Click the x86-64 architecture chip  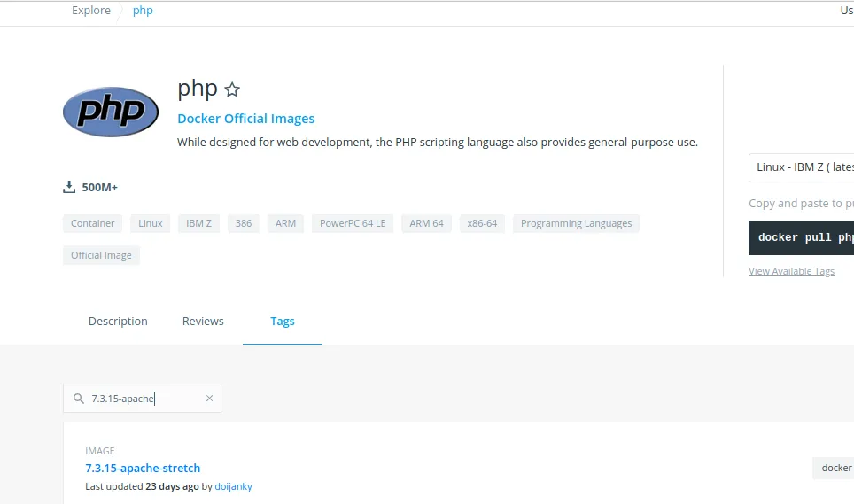click(x=482, y=223)
